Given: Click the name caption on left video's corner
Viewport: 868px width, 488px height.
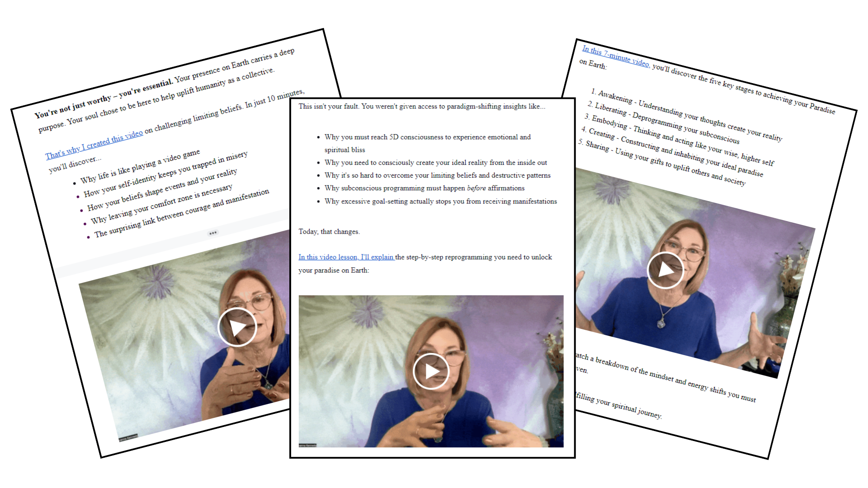Looking at the screenshot, I should [x=128, y=438].
